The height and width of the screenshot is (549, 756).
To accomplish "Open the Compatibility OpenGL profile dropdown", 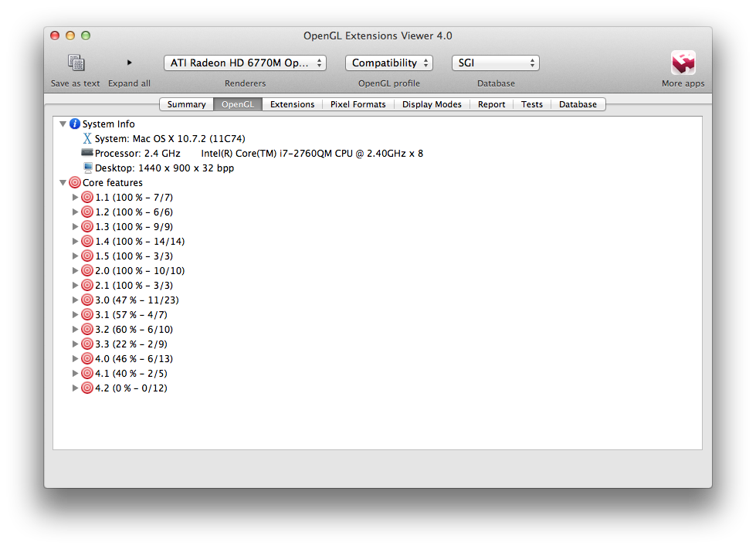I will coord(388,63).
